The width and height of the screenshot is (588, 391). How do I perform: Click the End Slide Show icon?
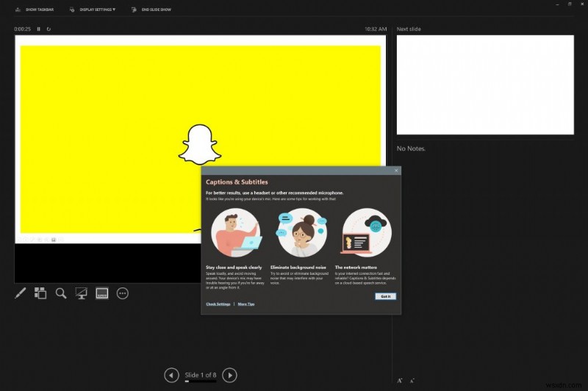pyautogui.click(x=134, y=10)
